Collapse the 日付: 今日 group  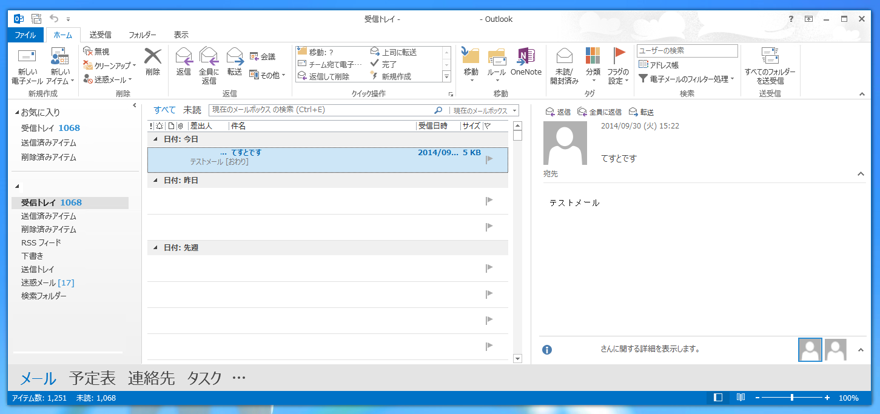[153, 139]
